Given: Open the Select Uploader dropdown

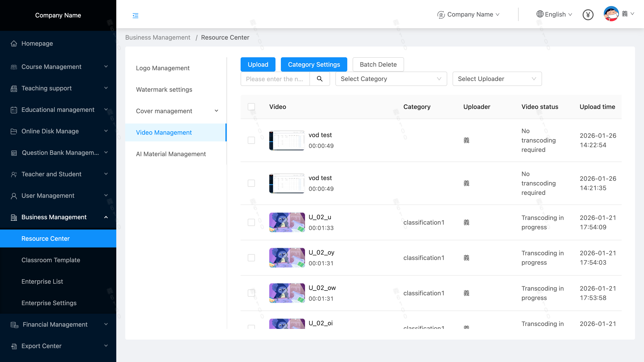Looking at the screenshot, I should click(497, 79).
